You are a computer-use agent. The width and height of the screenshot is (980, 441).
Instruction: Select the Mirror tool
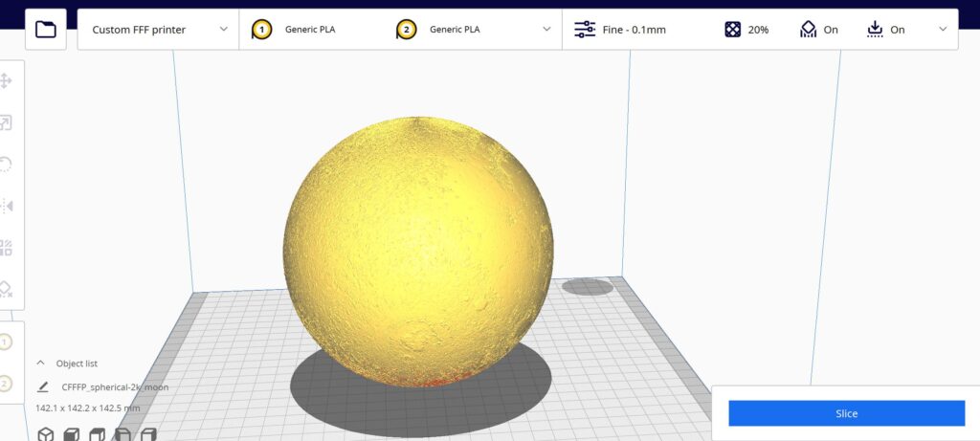(x=5, y=206)
